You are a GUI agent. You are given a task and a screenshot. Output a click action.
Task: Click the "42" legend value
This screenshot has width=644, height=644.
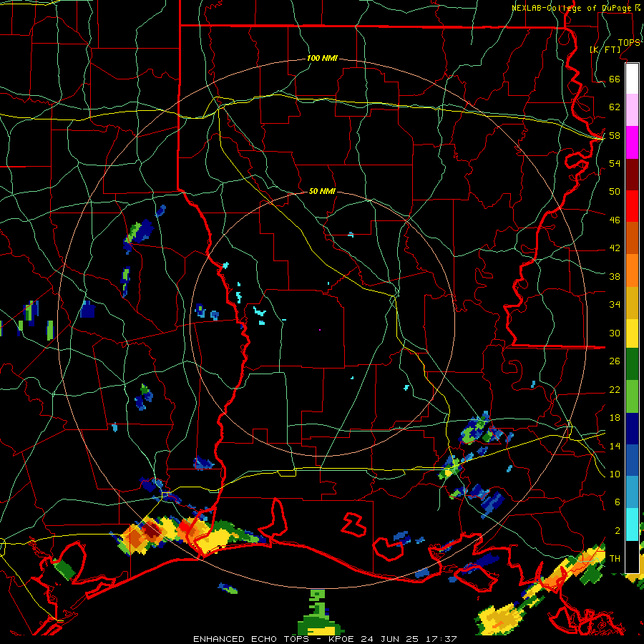click(615, 248)
